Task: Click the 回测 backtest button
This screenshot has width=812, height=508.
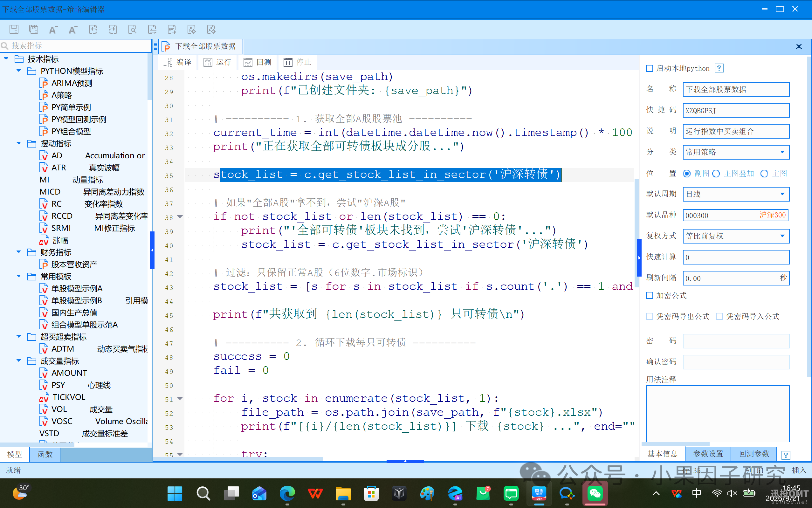Action: click(x=258, y=62)
